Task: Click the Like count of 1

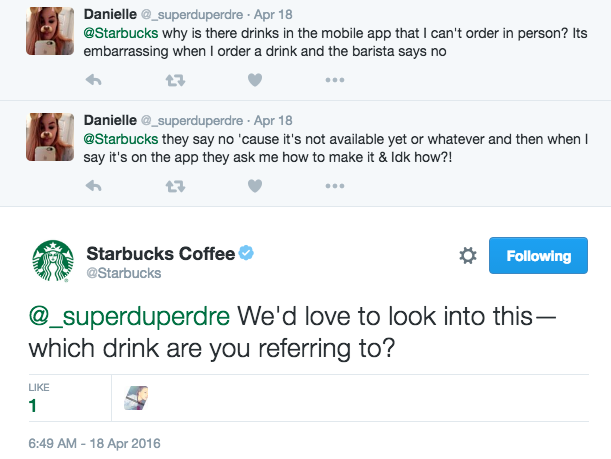Action: 33,406
